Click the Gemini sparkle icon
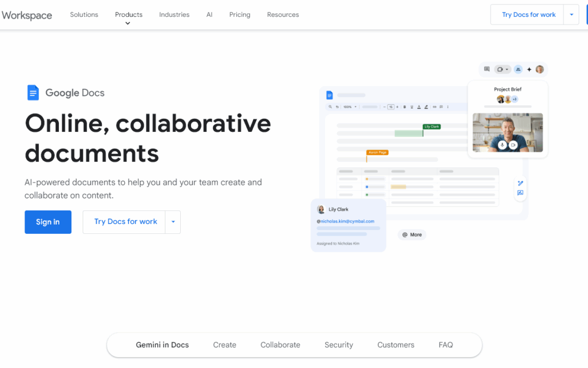Image resolution: width=588 pixels, height=368 pixels. click(529, 69)
